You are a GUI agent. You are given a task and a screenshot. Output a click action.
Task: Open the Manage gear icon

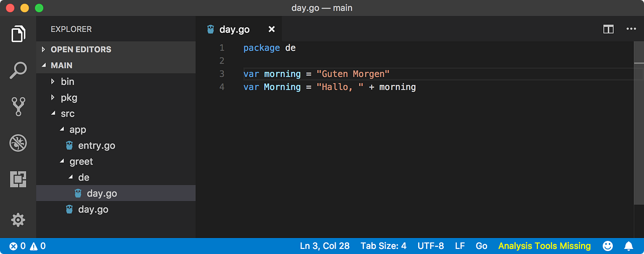pyautogui.click(x=18, y=220)
